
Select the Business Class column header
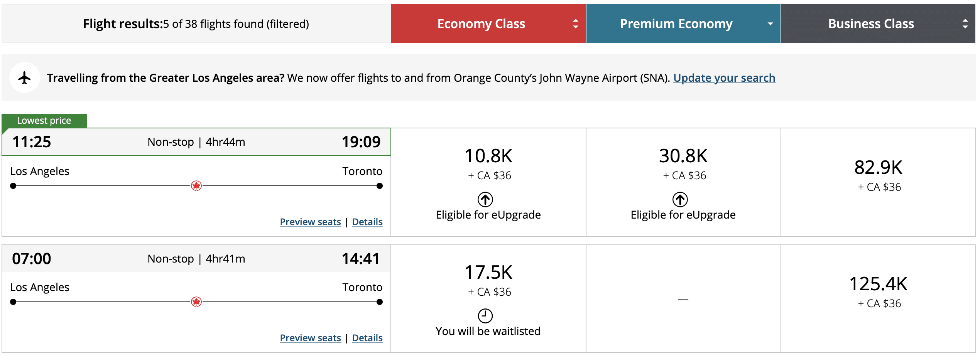pos(871,24)
